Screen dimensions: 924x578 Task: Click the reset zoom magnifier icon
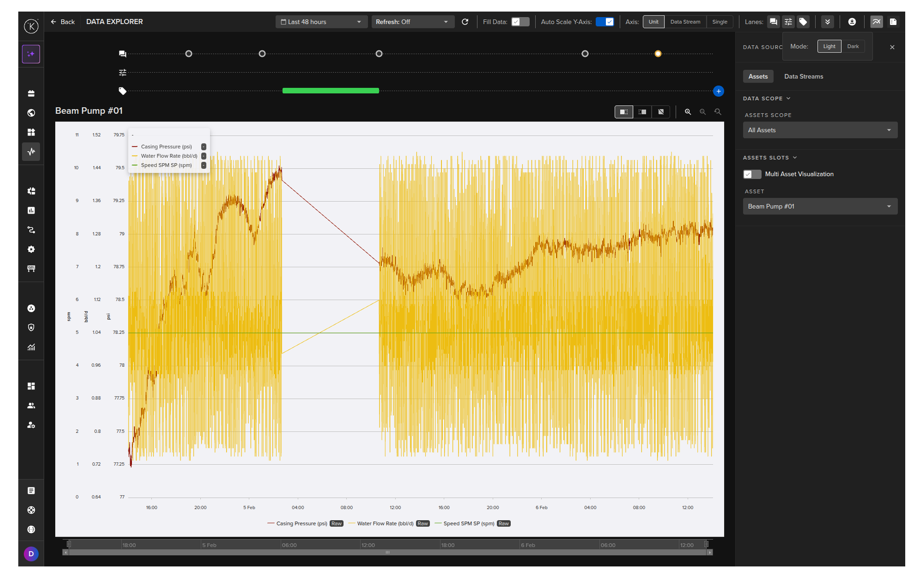[718, 112]
